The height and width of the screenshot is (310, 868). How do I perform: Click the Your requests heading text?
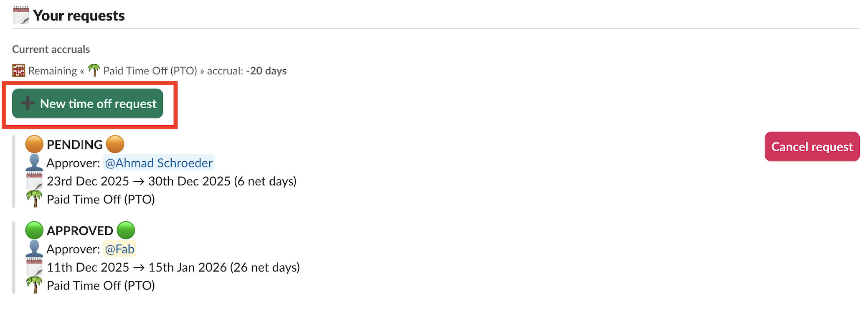click(79, 15)
